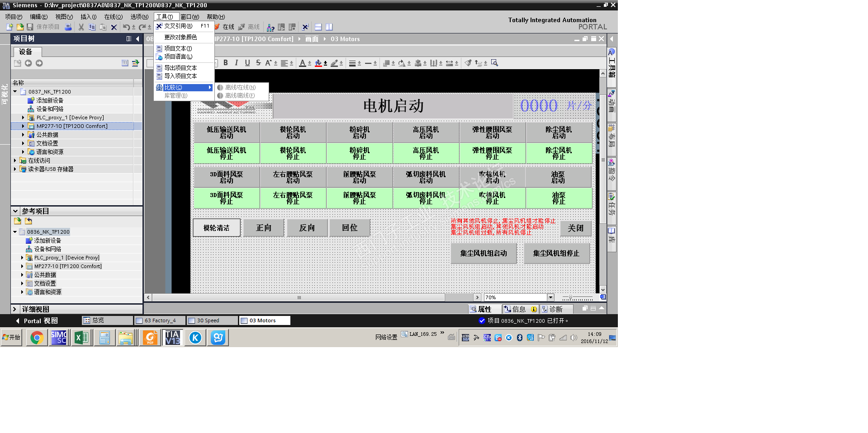Click the cut scissors icon
This screenshot has width=868, height=433.
click(x=81, y=27)
